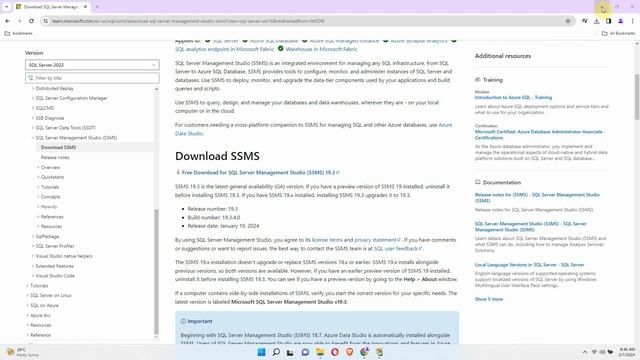
Task: Expand the SQLCMD tree node
Action: coord(33,108)
